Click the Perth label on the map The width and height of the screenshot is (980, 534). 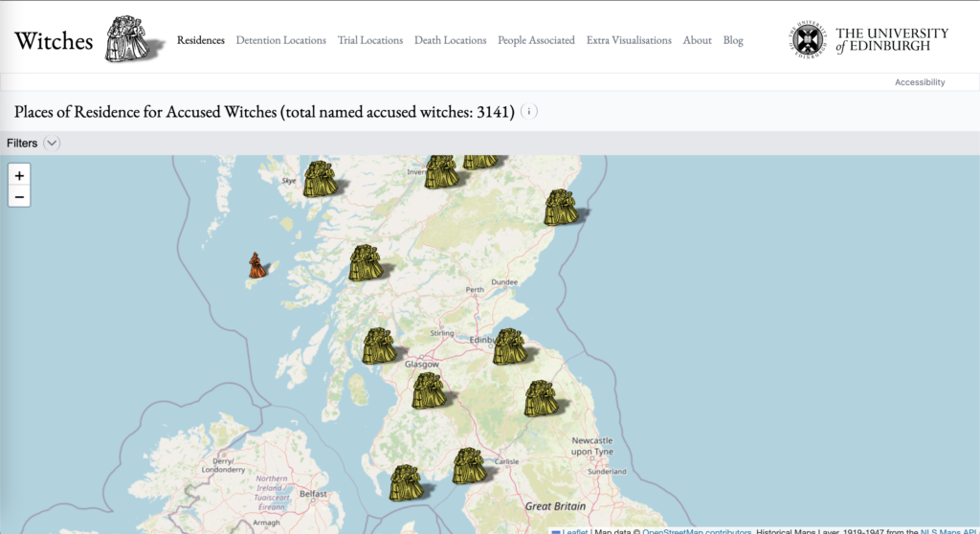click(475, 290)
